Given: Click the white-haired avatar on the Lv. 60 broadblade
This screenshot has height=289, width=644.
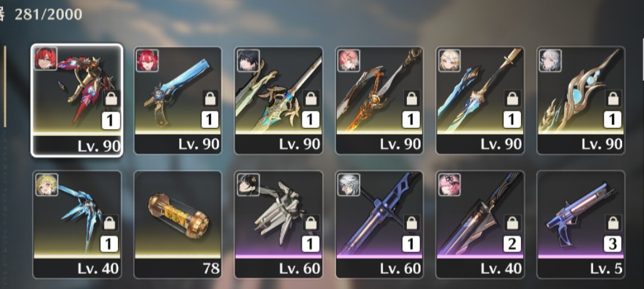Looking at the screenshot, I should (349, 184).
